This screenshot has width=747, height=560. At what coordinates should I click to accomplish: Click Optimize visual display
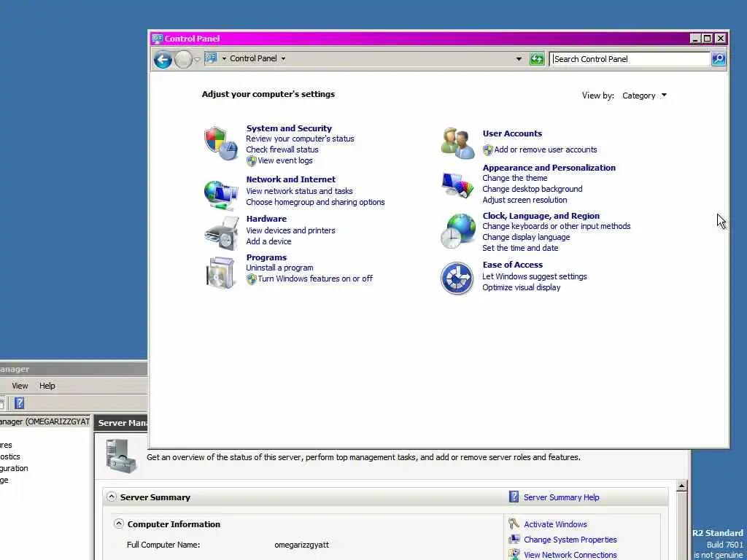coord(521,287)
